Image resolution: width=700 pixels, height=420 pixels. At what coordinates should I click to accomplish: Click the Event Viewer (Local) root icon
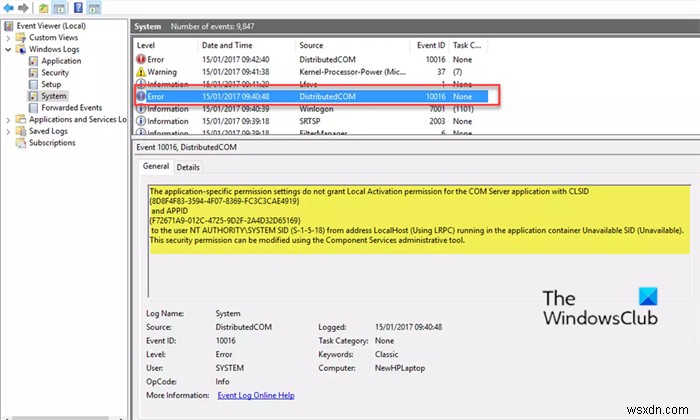[x=8, y=26]
